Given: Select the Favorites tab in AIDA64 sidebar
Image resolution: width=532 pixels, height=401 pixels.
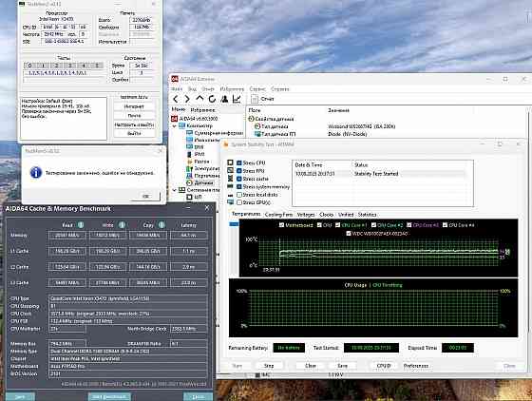Looking at the screenshot, I should [x=202, y=110].
